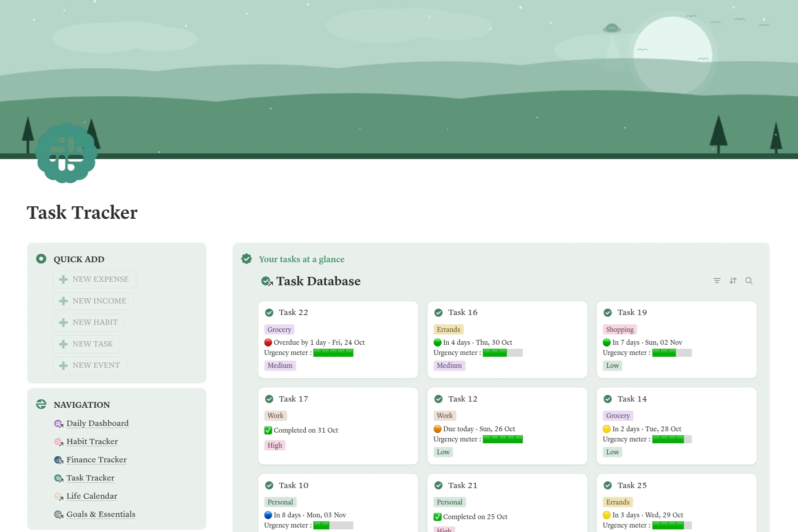
Task: Open the Medium priority tag on Task 16
Action: [449, 365]
